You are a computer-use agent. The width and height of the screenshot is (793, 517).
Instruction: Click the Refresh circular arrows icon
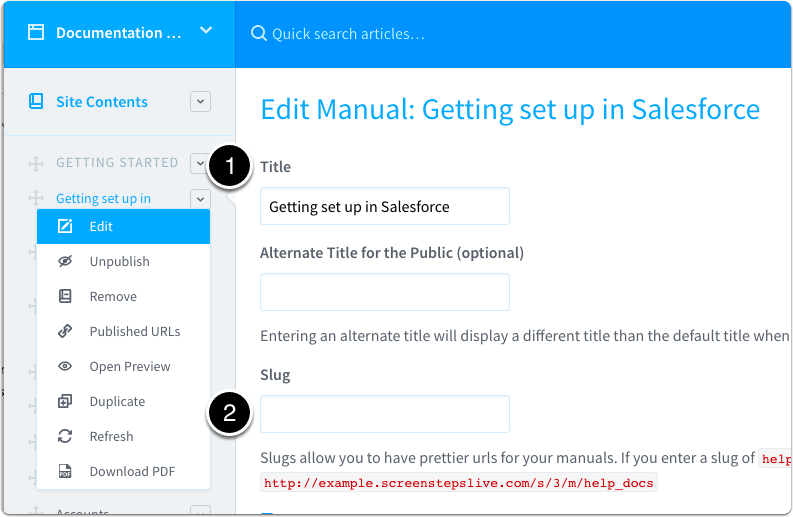click(65, 436)
